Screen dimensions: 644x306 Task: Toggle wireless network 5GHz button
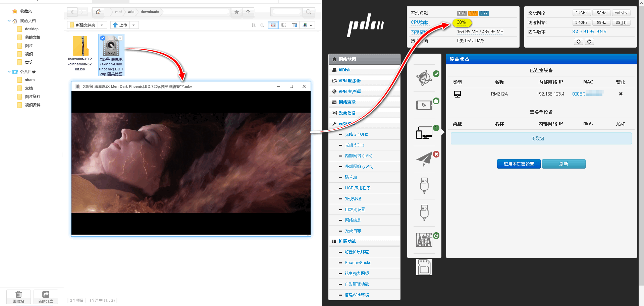point(601,13)
